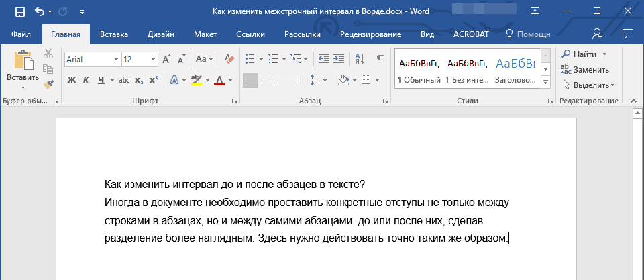Click the Cut scissors icon

(x=48, y=54)
